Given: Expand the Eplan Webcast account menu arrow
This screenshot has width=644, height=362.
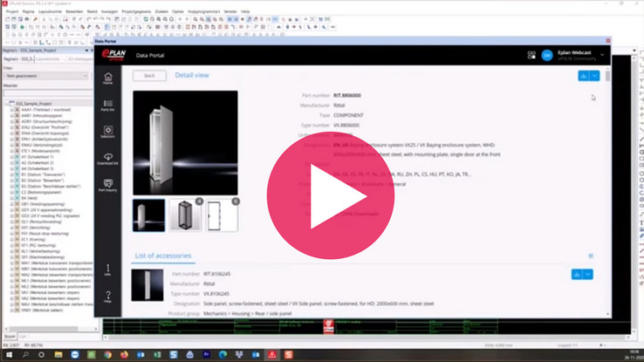Looking at the screenshot, I should coord(602,55).
